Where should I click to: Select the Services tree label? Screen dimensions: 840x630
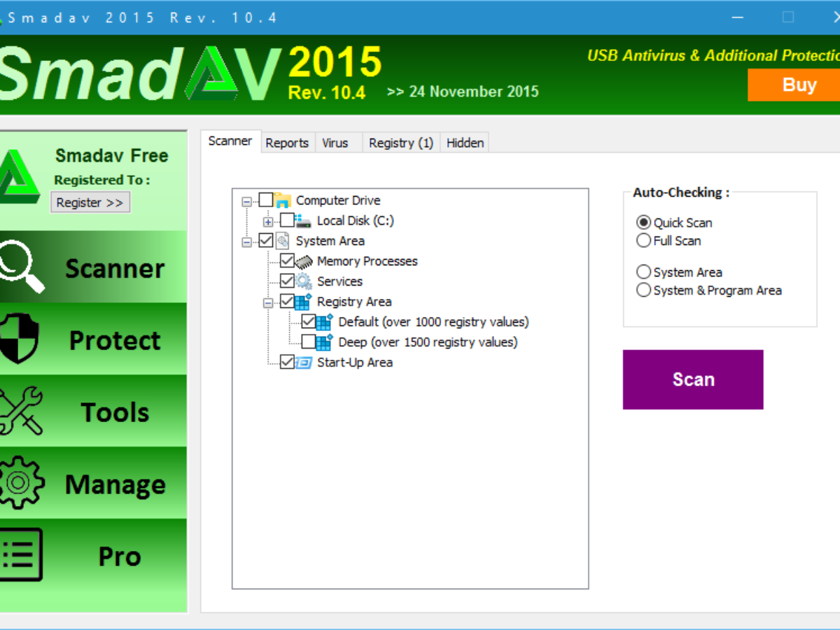point(339,281)
